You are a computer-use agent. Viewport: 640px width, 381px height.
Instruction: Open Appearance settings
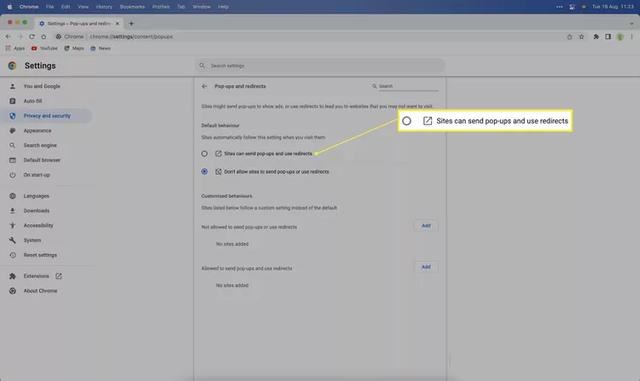click(37, 131)
